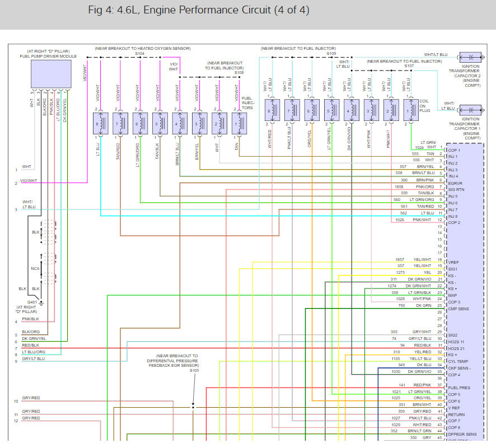Image resolution: width=496 pixels, height=448 pixels.
Task: Click fuel injector 6 coil symbol
Action: tap(140, 124)
